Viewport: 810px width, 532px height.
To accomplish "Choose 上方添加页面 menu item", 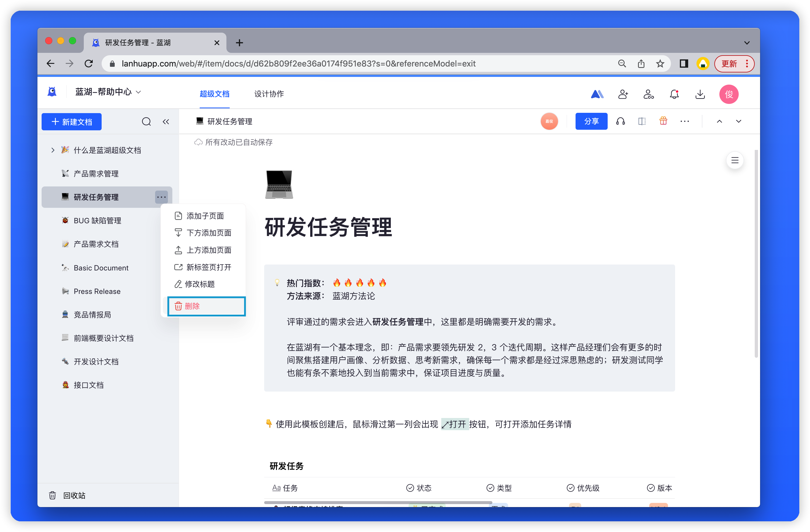I will (204, 250).
